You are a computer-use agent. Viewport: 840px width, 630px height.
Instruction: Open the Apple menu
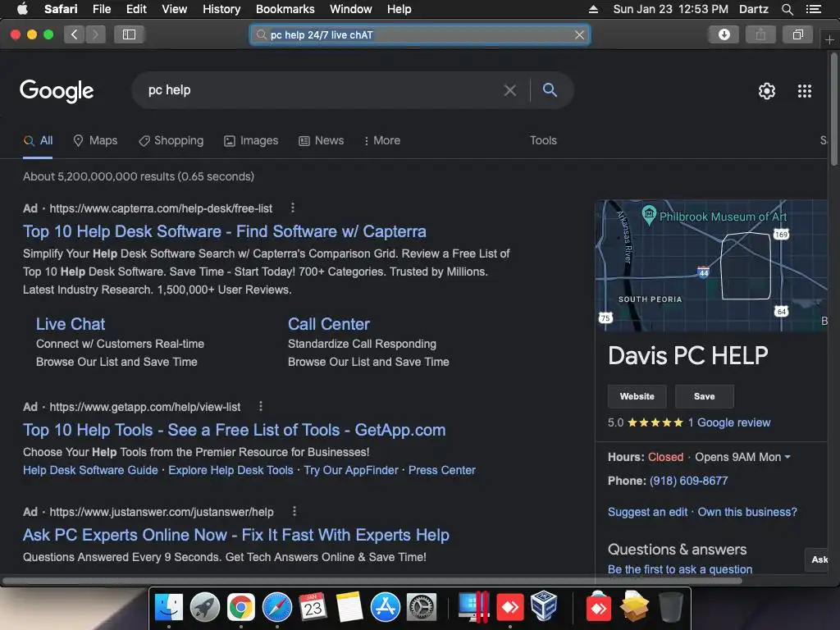[x=22, y=9]
